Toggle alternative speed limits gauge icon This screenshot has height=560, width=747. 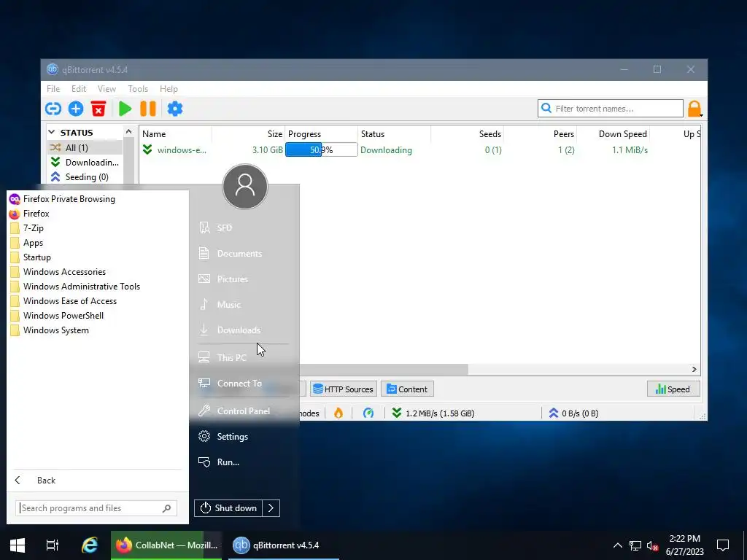point(368,413)
